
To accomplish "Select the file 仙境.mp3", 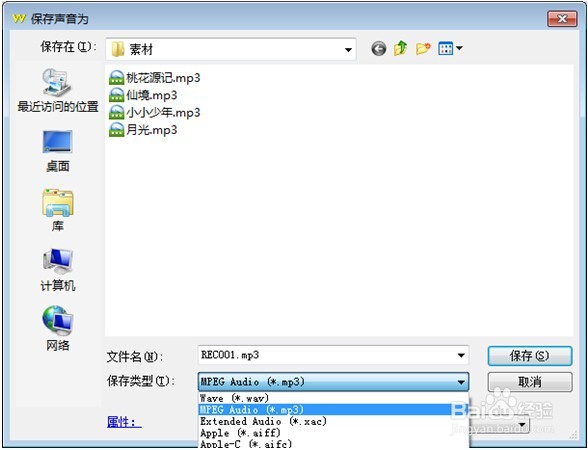I will click(143, 95).
